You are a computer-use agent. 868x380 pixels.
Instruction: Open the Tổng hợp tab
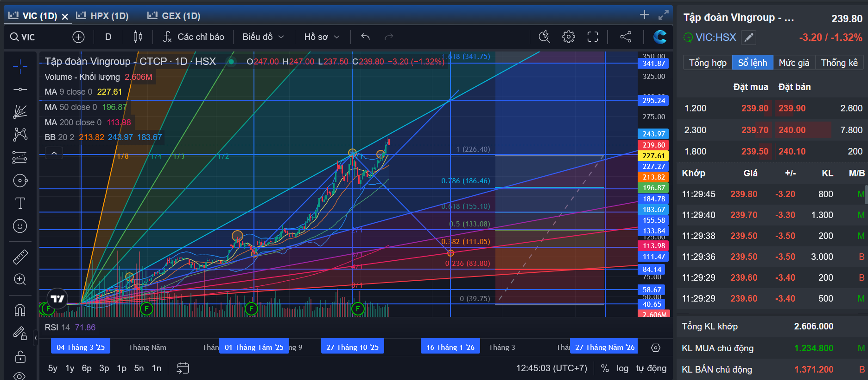[708, 63]
